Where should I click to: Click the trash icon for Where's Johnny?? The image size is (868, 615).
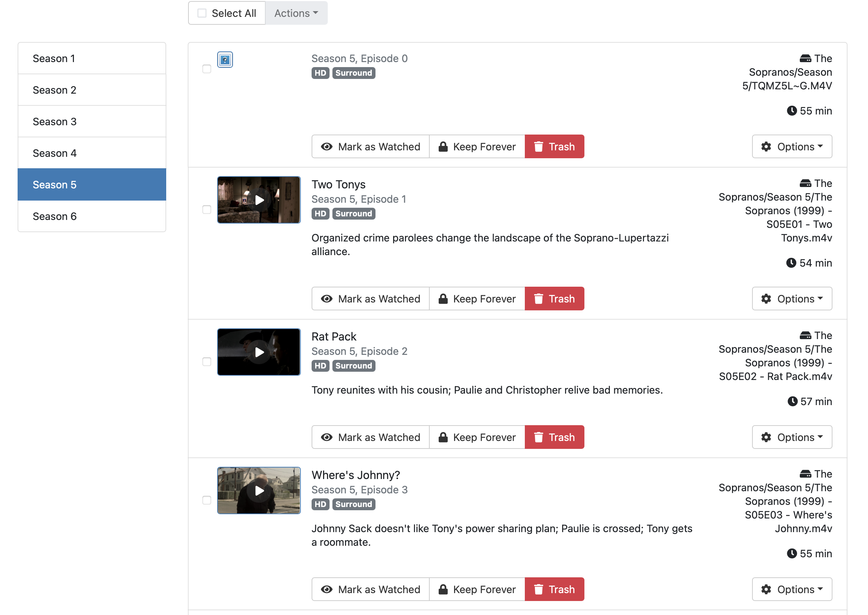[x=538, y=590]
